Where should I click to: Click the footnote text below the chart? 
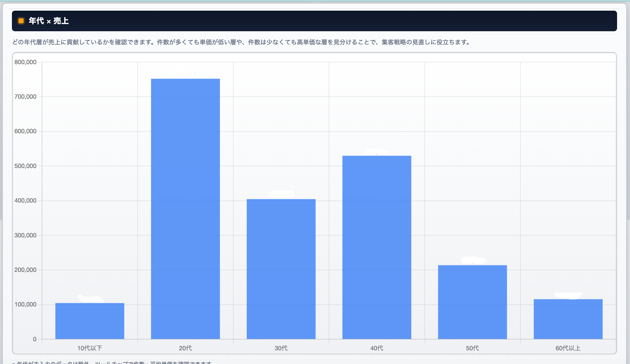click(x=112, y=362)
